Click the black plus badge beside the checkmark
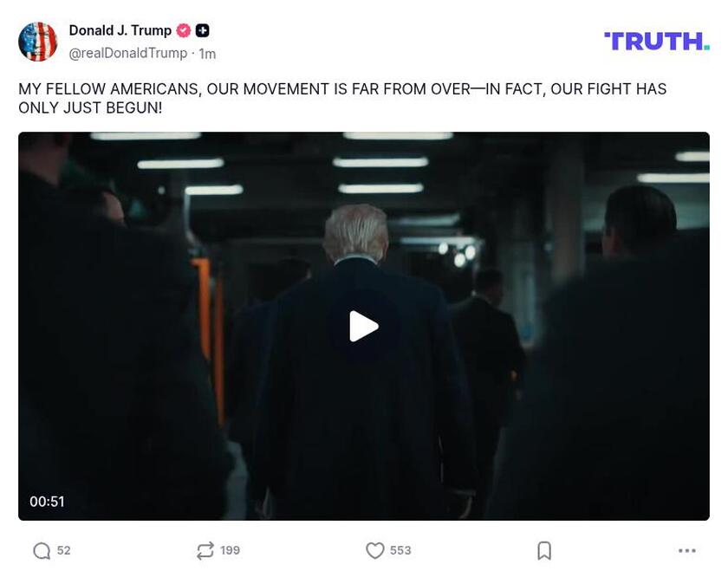 (200, 29)
